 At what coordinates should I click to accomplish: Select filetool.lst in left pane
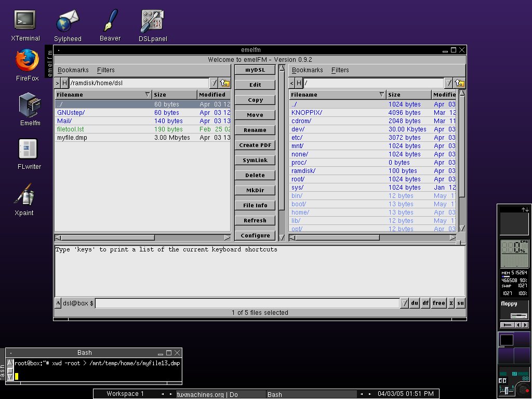coord(142,129)
